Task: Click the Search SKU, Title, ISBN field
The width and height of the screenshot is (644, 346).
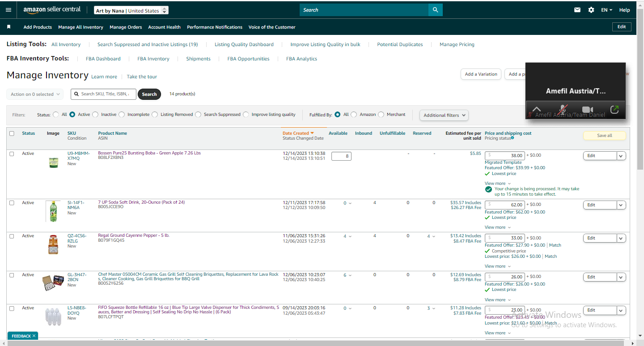Action: tap(103, 94)
